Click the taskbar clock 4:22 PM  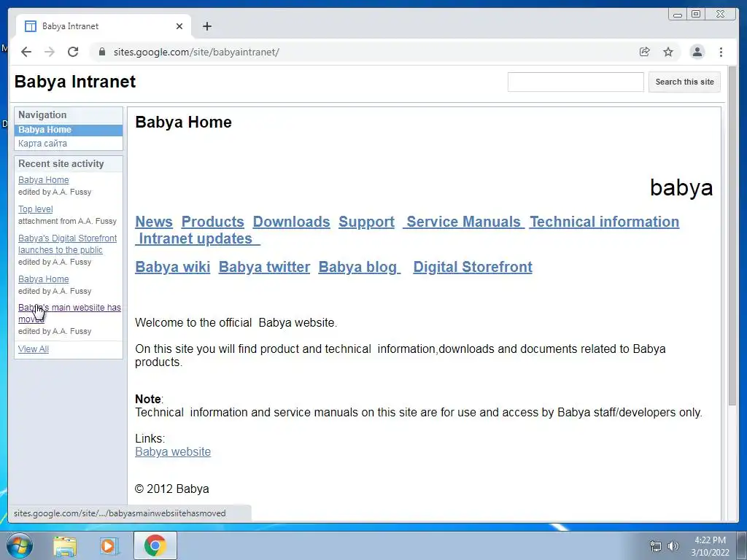710,540
